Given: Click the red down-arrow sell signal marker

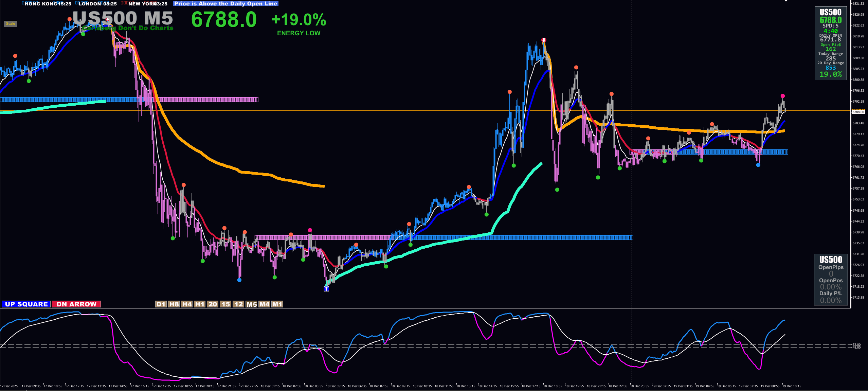Looking at the screenshot, I should (x=544, y=40).
